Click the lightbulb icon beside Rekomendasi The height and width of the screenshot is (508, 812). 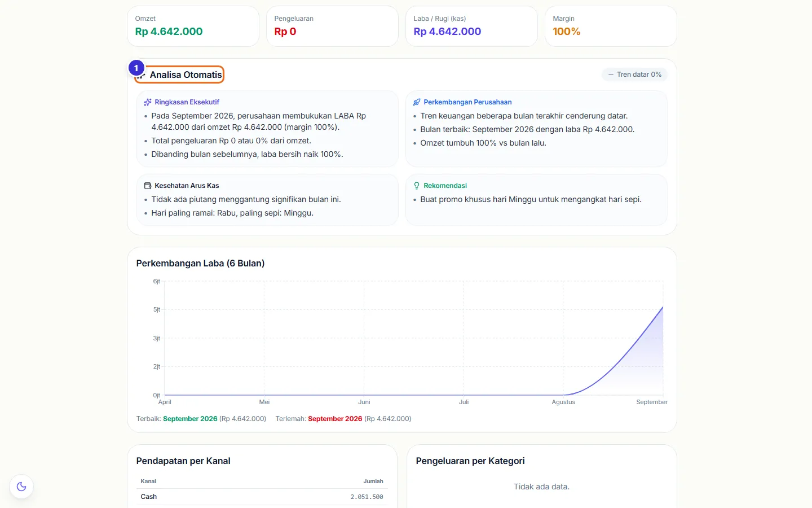click(417, 186)
